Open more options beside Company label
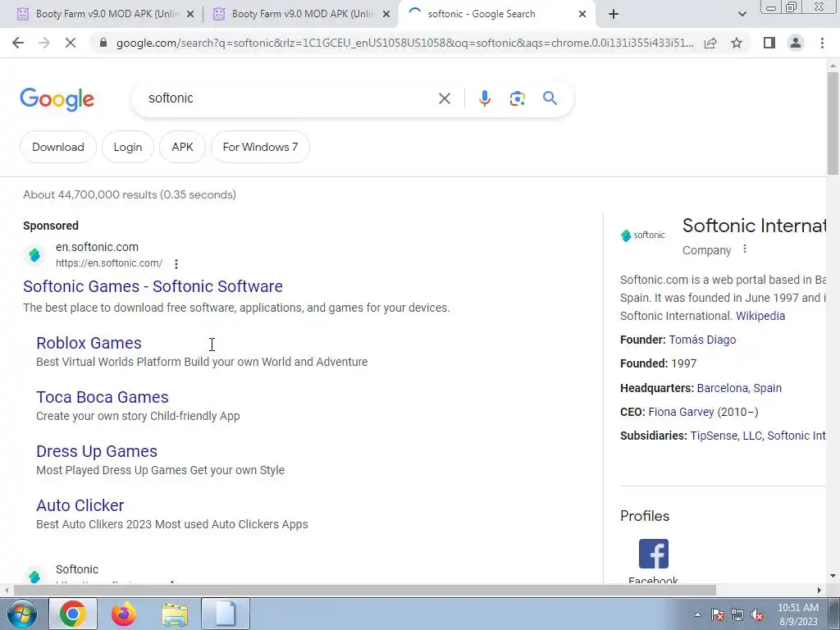The image size is (840, 630). (745, 249)
